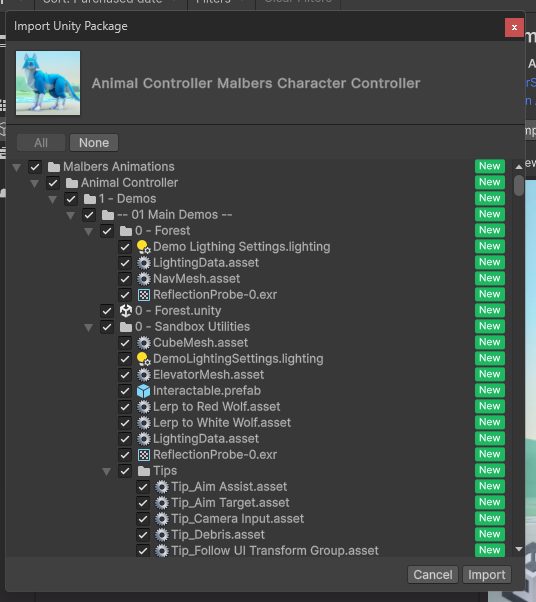
Task: Click the scrollbar up arrow
Action: (x=519, y=167)
